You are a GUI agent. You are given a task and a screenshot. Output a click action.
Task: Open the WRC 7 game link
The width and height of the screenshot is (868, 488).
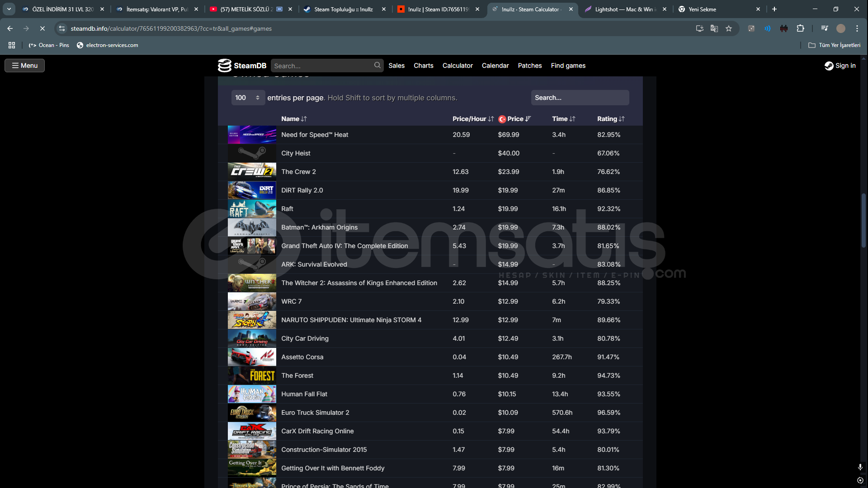[x=291, y=301]
